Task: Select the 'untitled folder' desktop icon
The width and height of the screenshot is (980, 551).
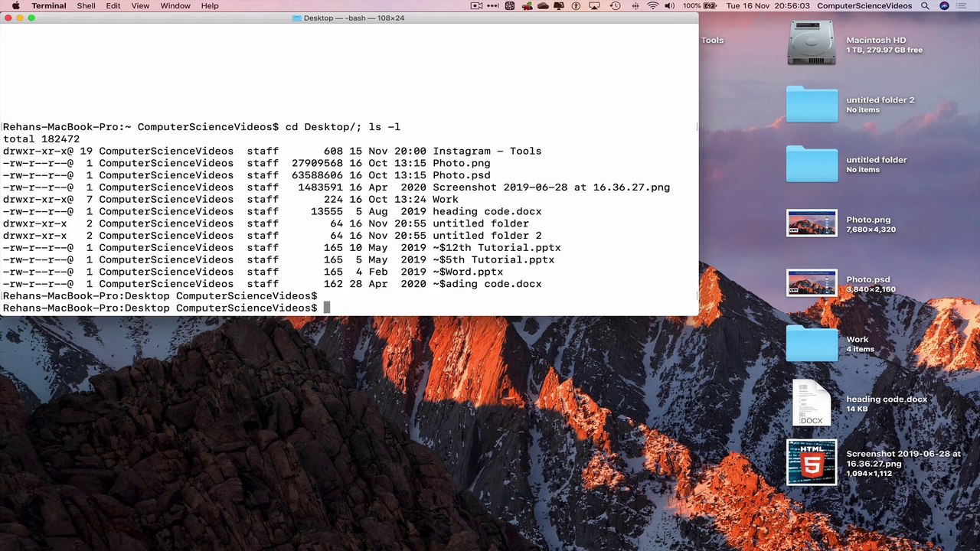Action: coord(812,164)
